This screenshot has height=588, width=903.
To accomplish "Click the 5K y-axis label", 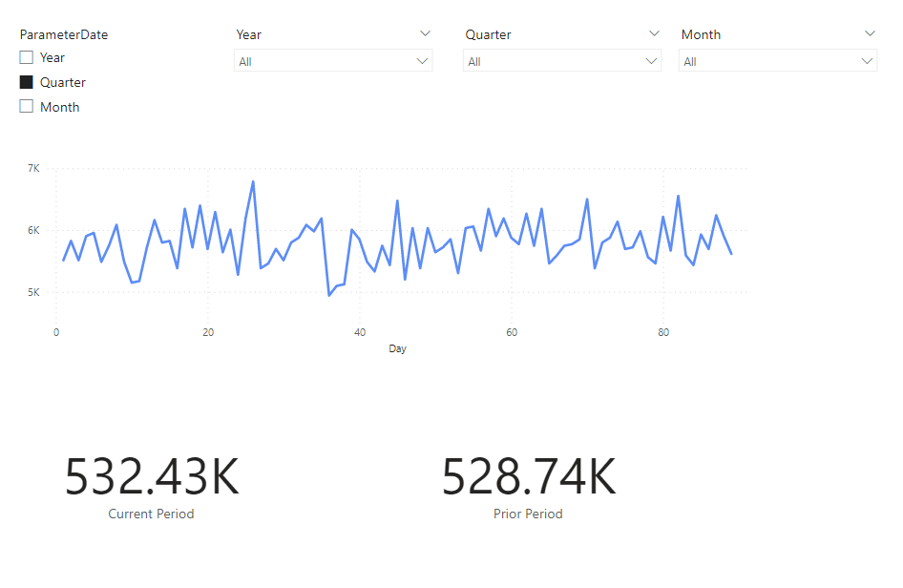I will pos(34,292).
